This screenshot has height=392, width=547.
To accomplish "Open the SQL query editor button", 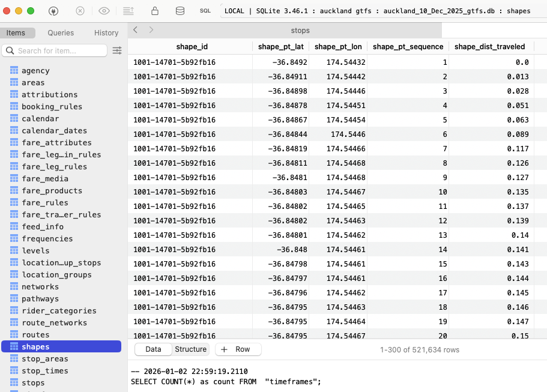I will click(x=205, y=11).
